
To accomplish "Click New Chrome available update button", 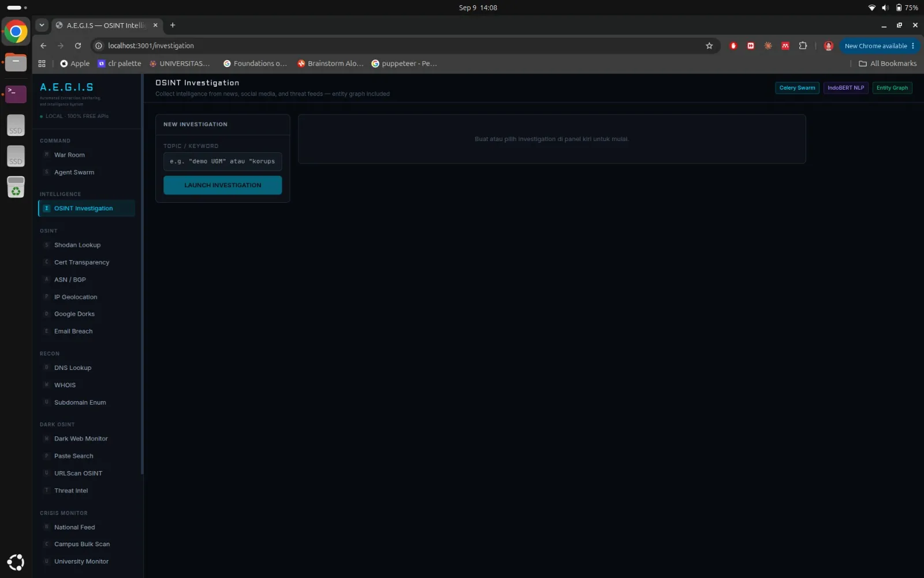I will (x=880, y=46).
